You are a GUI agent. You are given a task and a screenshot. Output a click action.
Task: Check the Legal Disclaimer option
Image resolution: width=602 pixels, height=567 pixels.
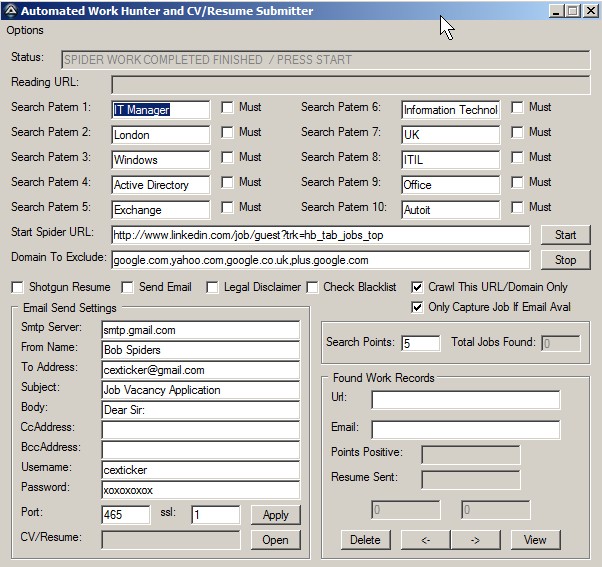coord(213,287)
